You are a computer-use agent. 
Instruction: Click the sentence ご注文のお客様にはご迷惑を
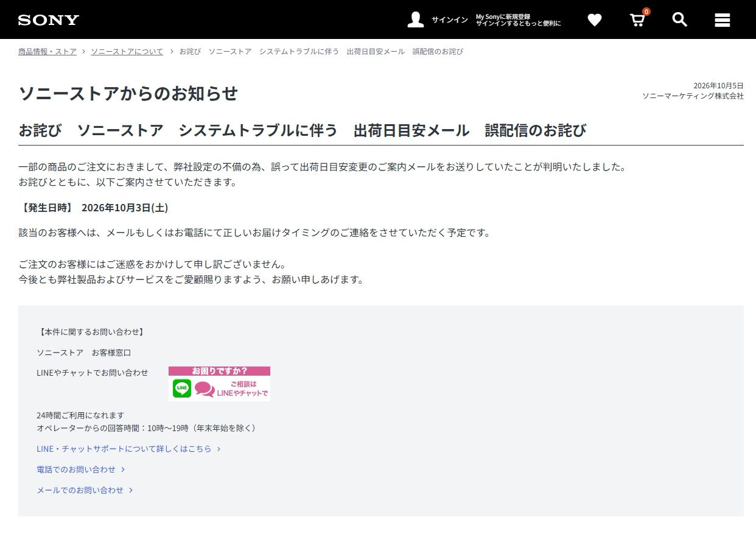coord(152,264)
